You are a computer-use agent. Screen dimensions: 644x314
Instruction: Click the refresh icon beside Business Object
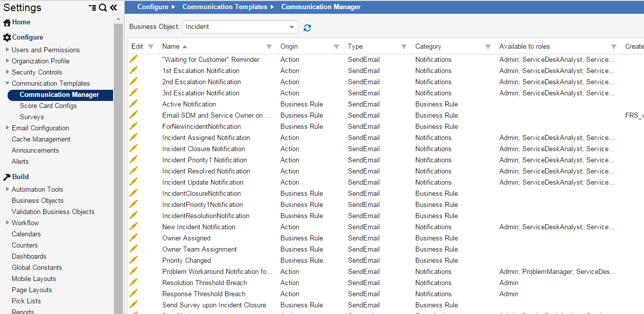[307, 28]
